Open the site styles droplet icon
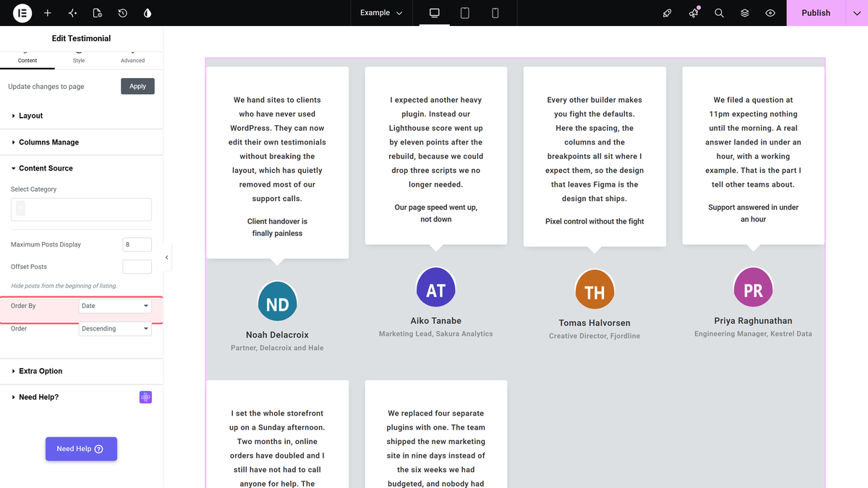868x488 pixels. [x=148, y=13]
